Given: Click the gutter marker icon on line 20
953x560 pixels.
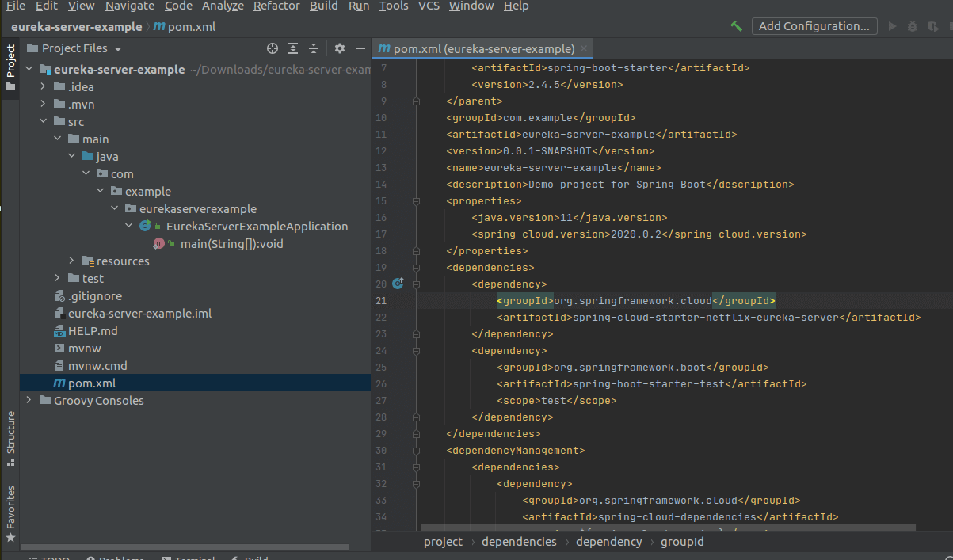Looking at the screenshot, I should click(x=398, y=284).
